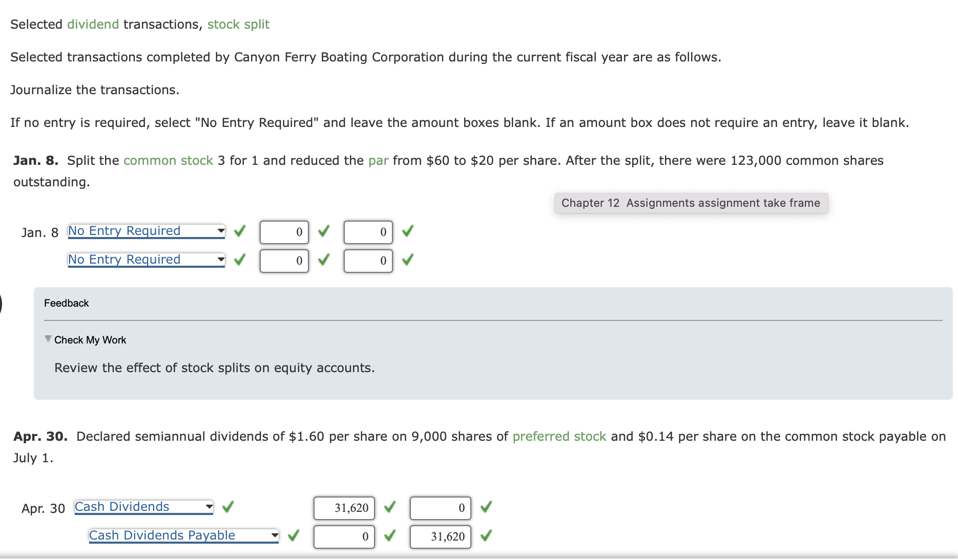Click the preferred stock term link
958x560 pixels.
coord(559,436)
